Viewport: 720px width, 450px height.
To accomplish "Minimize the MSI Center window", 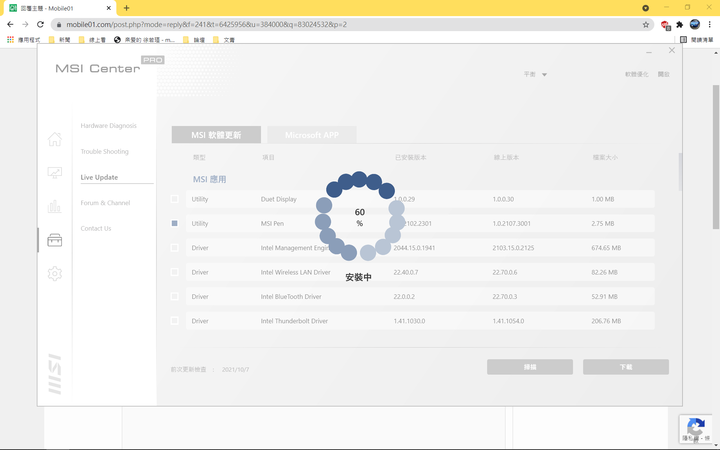I will tap(649, 52).
